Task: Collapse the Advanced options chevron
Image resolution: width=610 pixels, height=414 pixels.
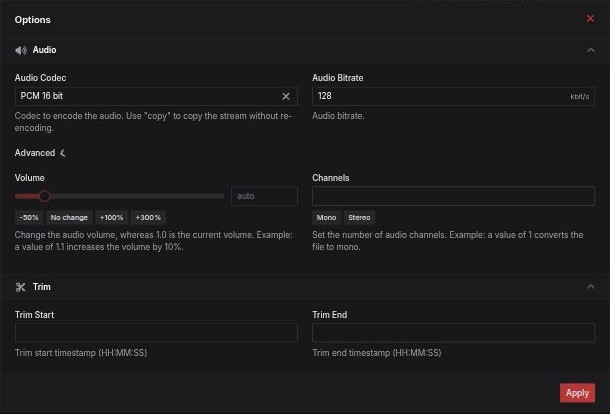Action: (x=63, y=153)
